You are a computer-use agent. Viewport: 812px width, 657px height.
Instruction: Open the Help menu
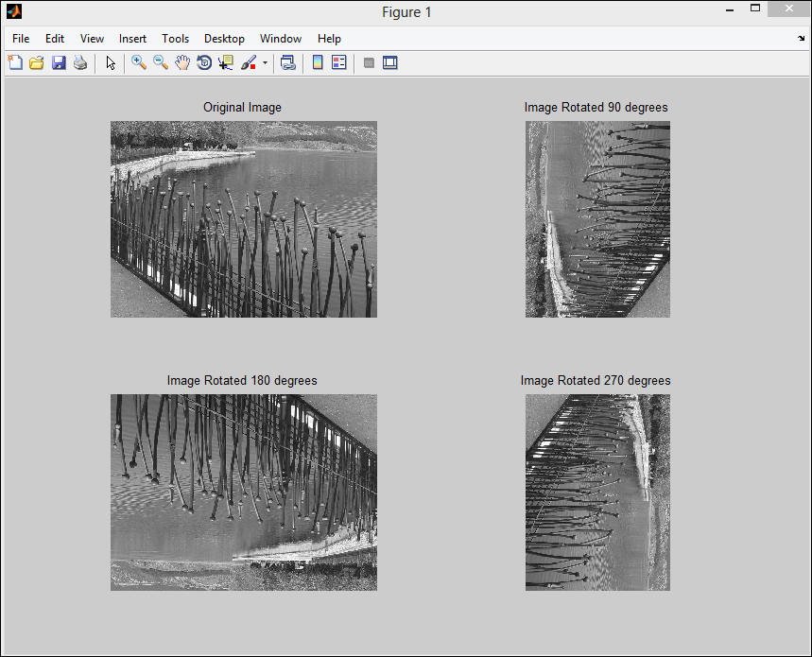click(329, 39)
